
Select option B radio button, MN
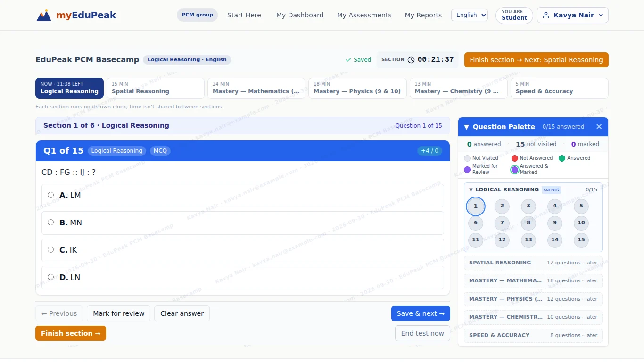click(50, 222)
